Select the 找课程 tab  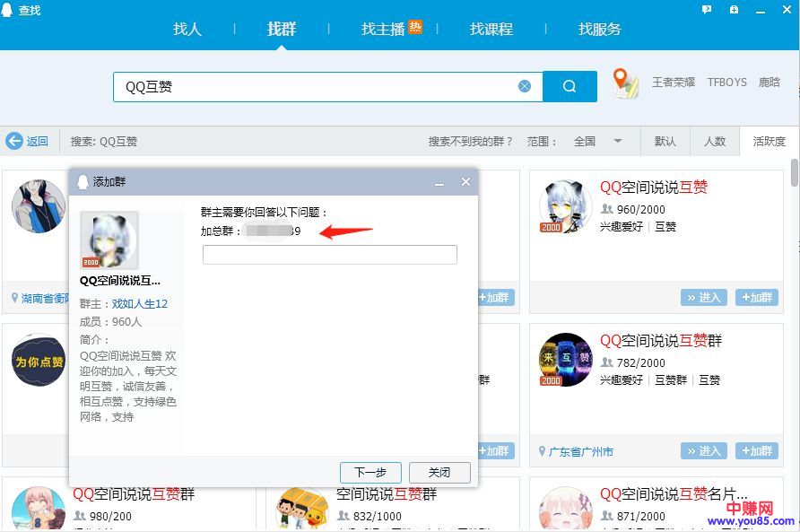(x=491, y=29)
